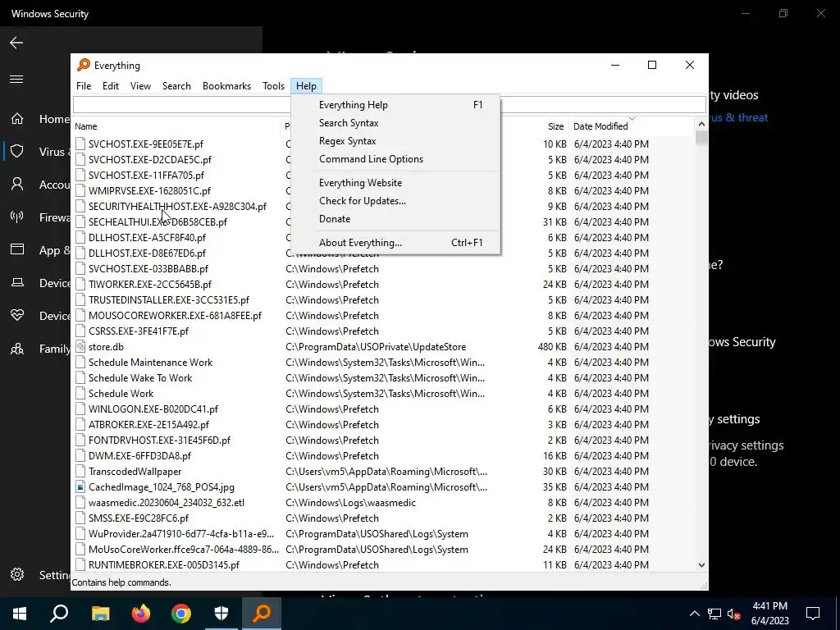Click hamburger menu in Windows Security

coord(16,80)
